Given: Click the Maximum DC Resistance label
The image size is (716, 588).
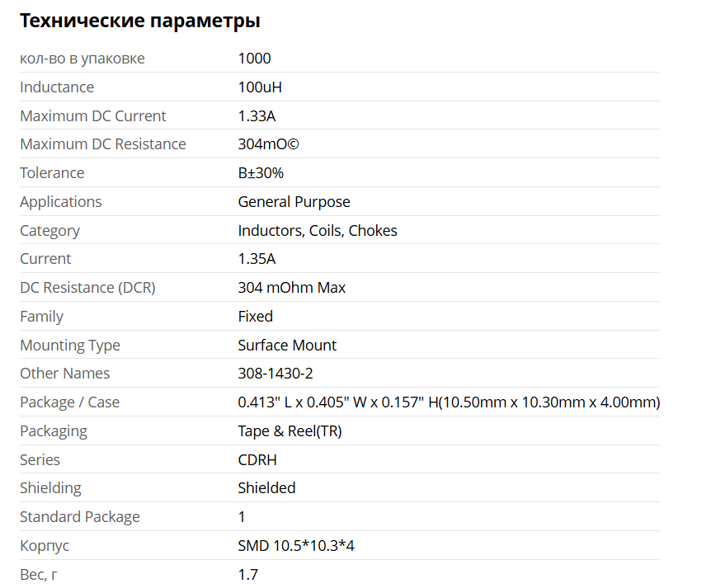Looking at the screenshot, I should coord(103,144).
